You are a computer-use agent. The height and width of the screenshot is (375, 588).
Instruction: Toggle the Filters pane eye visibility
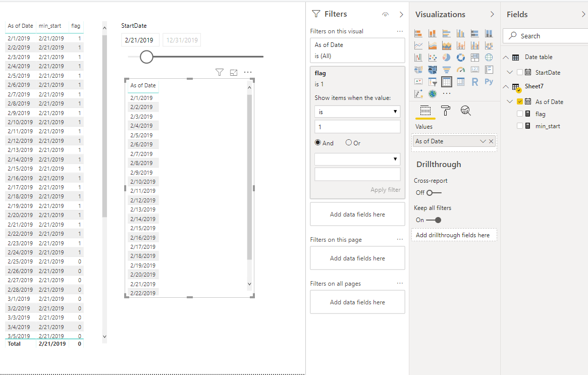point(385,14)
